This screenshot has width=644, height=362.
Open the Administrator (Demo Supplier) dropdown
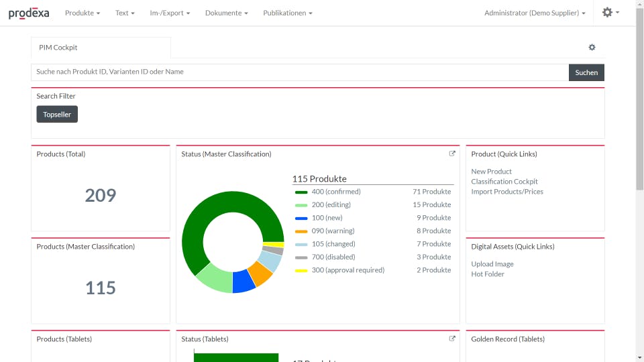tap(535, 13)
